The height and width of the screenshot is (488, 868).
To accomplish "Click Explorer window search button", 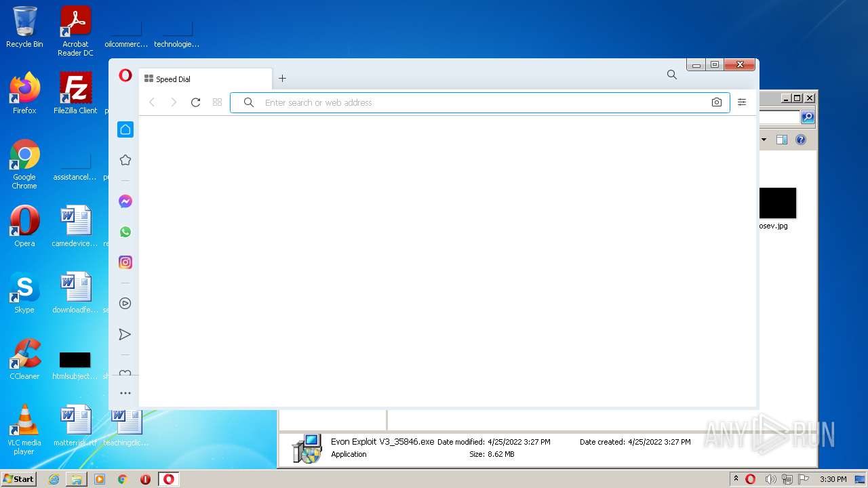I will click(807, 117).
